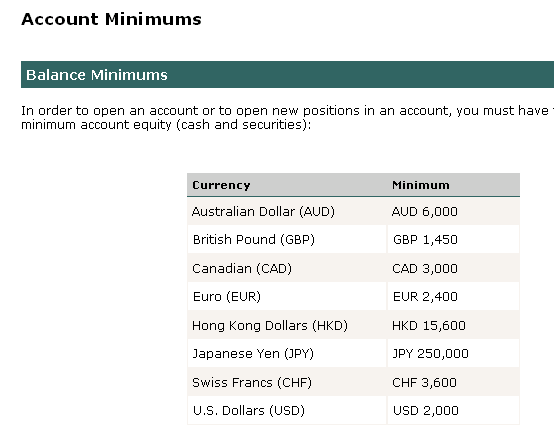The width and height of the screenshot is (554, 425).
Task: Click the GBP 1,450 minimum value
Action: click(425, 240)
